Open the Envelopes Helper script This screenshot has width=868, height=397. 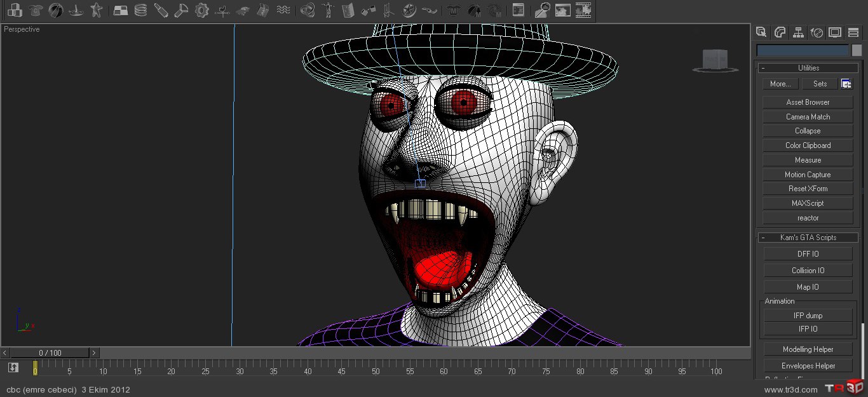(808, 366)
